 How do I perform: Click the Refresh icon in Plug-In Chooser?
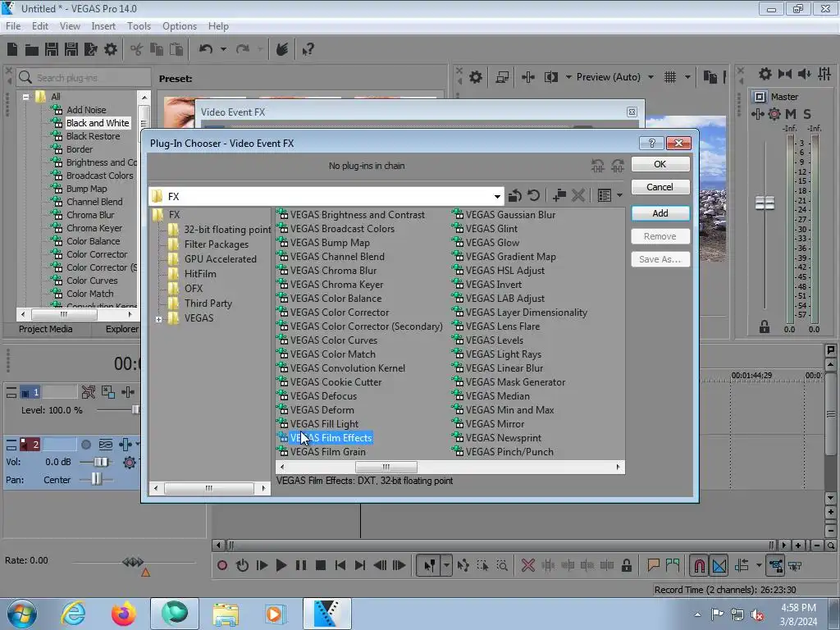coord(533,195)
